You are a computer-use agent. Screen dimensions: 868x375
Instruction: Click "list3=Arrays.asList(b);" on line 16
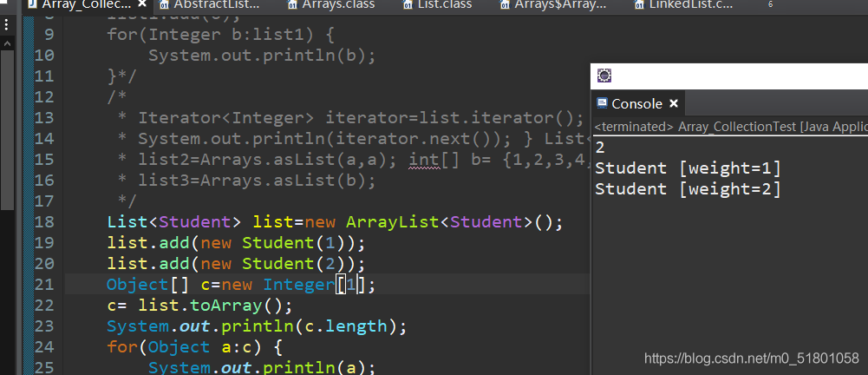[x=257, y=181]
